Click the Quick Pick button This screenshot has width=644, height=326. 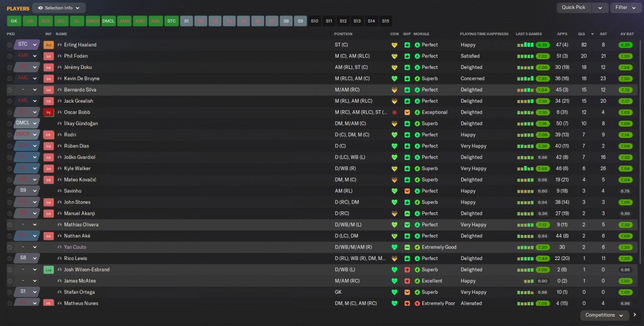(x=574, y=8)
